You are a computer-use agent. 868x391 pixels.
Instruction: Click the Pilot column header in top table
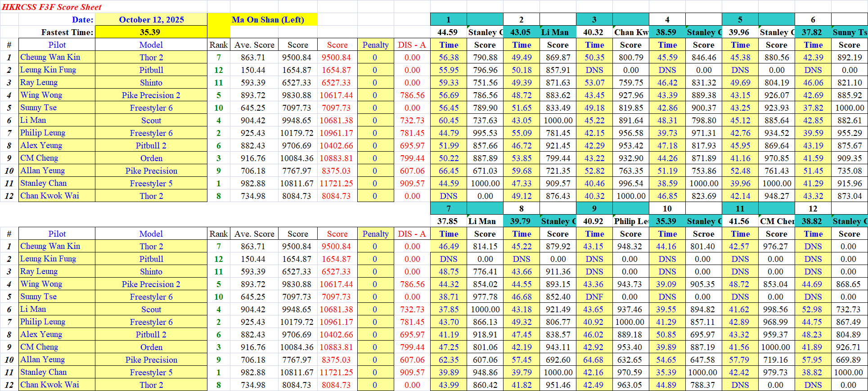tap(57, 45)
